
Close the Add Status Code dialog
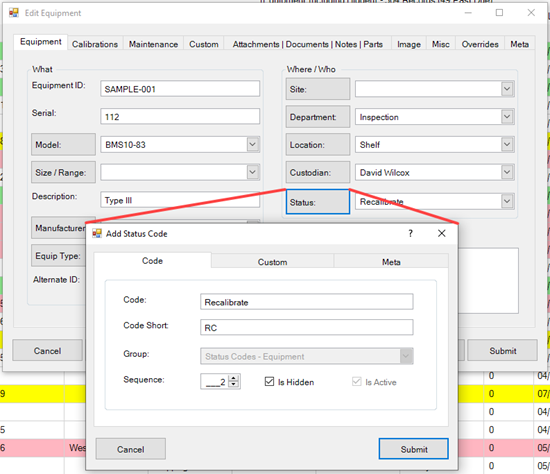[x=442, y=233]
